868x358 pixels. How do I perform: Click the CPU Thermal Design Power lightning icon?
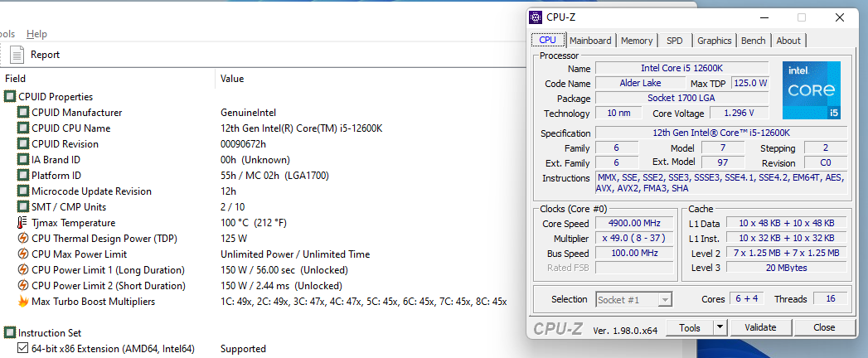tap(22, 239)
